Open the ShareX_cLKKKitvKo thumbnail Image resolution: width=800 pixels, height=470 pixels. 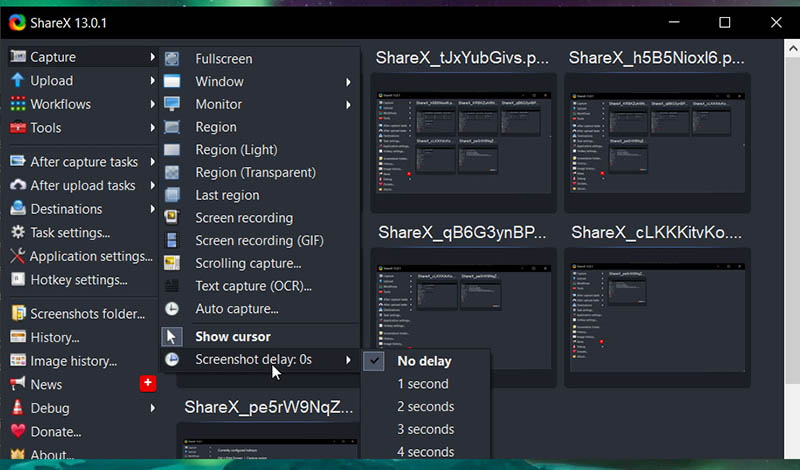tap(657, 317)
